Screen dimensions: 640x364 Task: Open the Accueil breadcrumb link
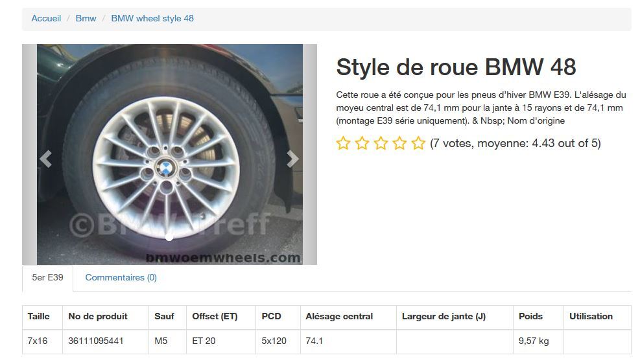click(x=46, y=18)
